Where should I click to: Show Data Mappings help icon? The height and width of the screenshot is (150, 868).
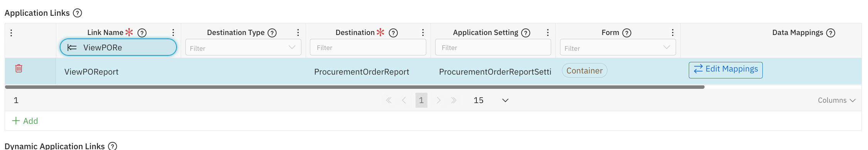click(x=831, y=33)
